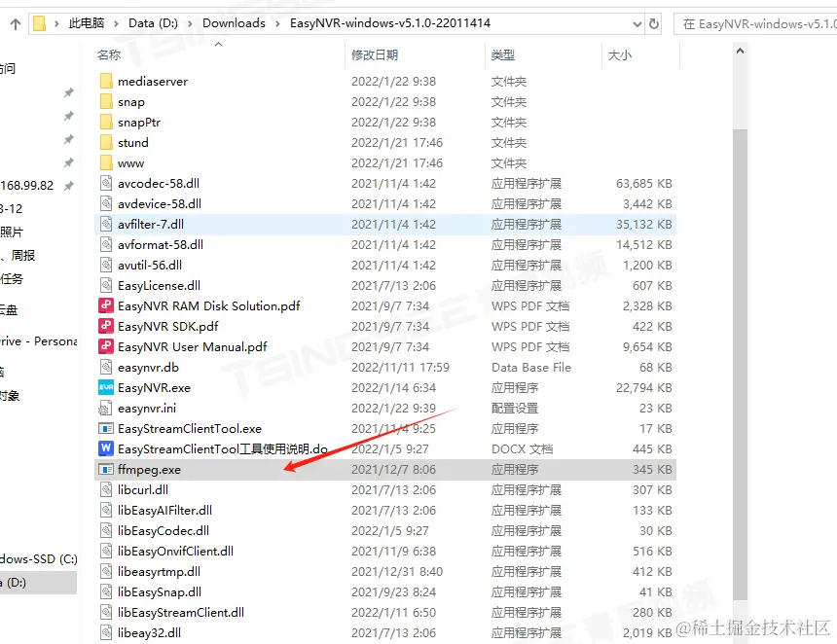Select the libeay32.dll file name
The width and height of the screenshot is (837, 644).
point(150,632)
